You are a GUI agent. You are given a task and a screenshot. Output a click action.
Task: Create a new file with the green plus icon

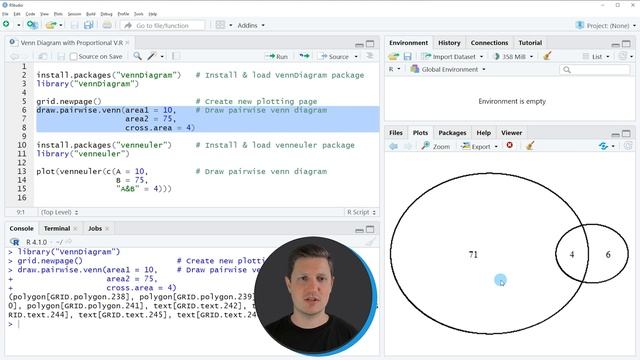click(6, 24)
